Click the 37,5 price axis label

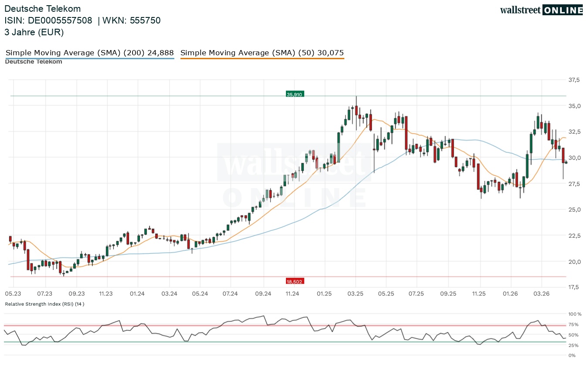coord(574,80)
